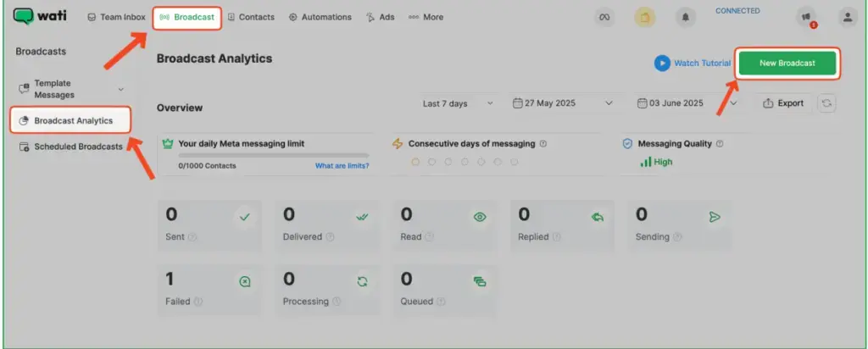Click the 0/1000 Contacts text
Screen dimensions: 868x349
coord(207,165)
